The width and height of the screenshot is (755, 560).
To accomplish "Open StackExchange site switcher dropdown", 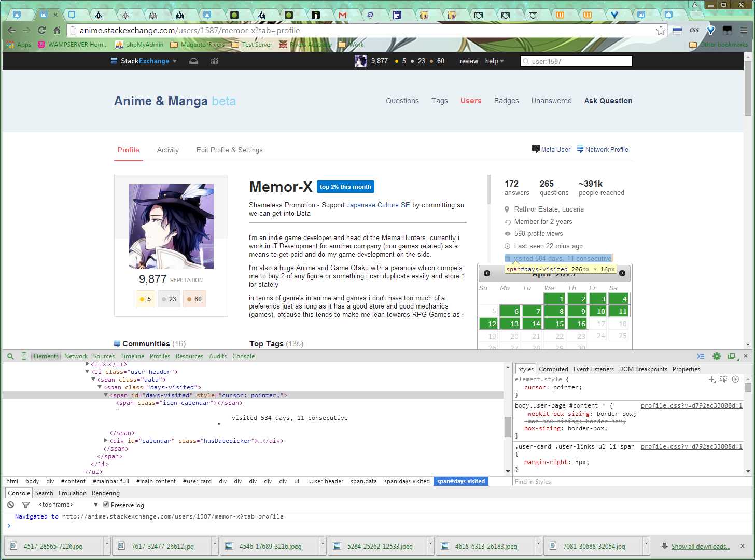I will pos(144,61).
